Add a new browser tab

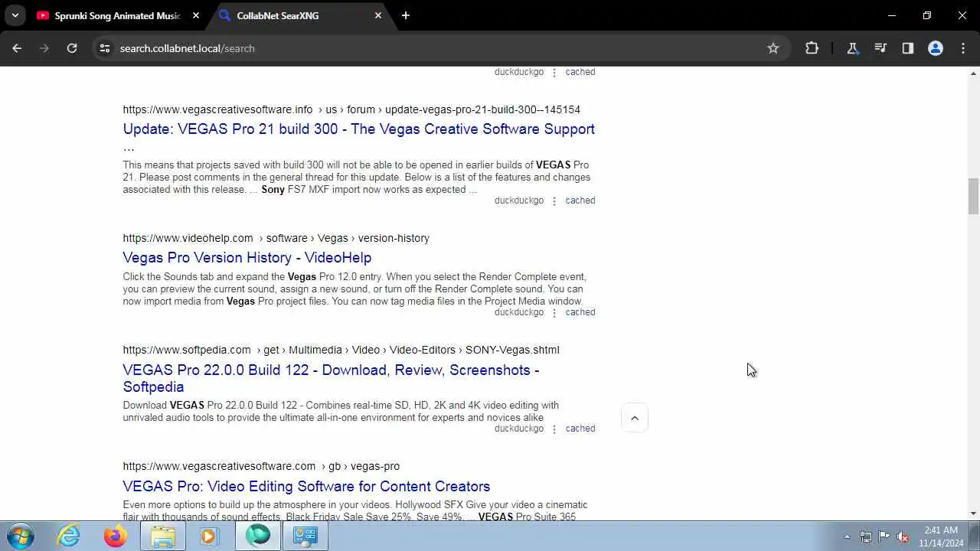click(406, 15)
